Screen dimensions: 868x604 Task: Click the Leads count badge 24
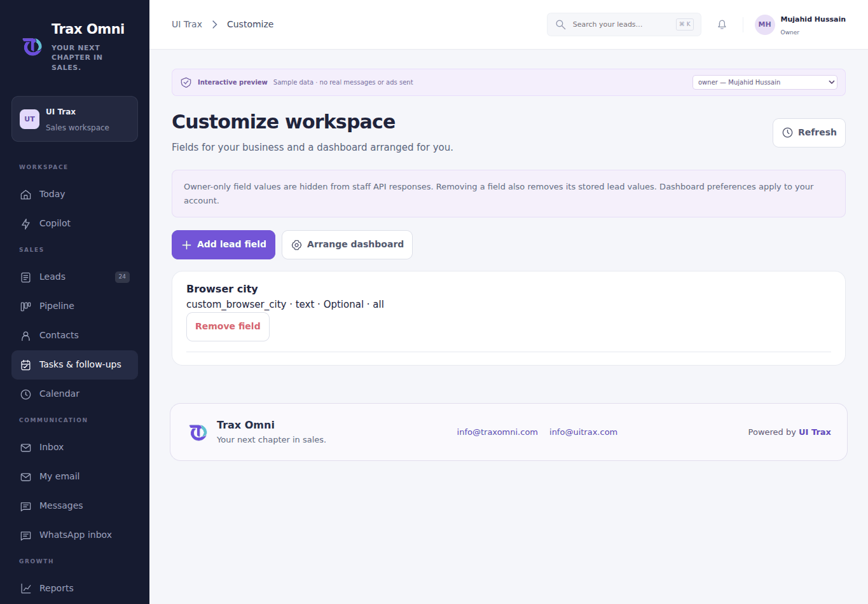122,277
